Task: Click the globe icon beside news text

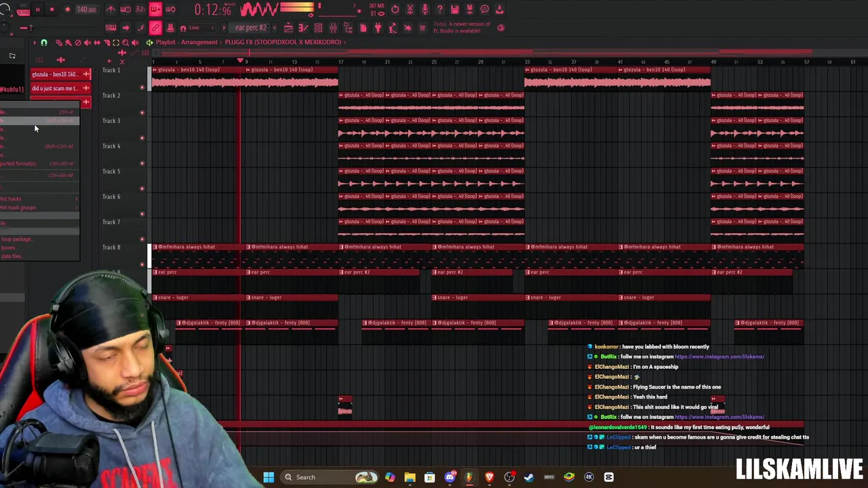Action: coord(500,28)
